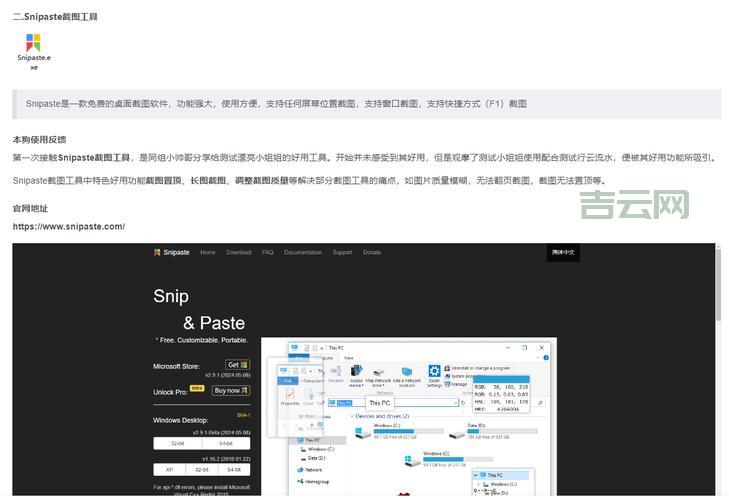Open the https://www.snipaste.com/ link

69,227
